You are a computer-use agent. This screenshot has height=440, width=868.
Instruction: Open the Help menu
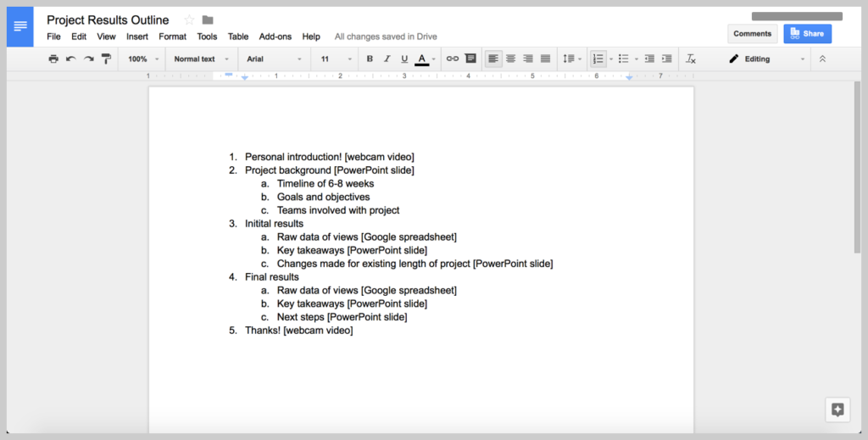point(311,36)
